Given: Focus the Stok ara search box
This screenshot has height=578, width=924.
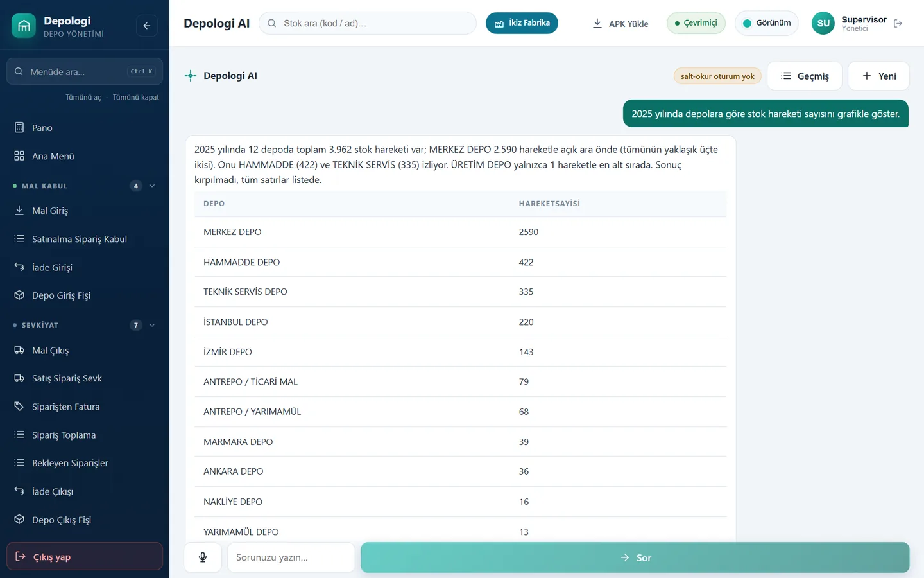Looking at the screenshot, I should (x=368, y=23).
